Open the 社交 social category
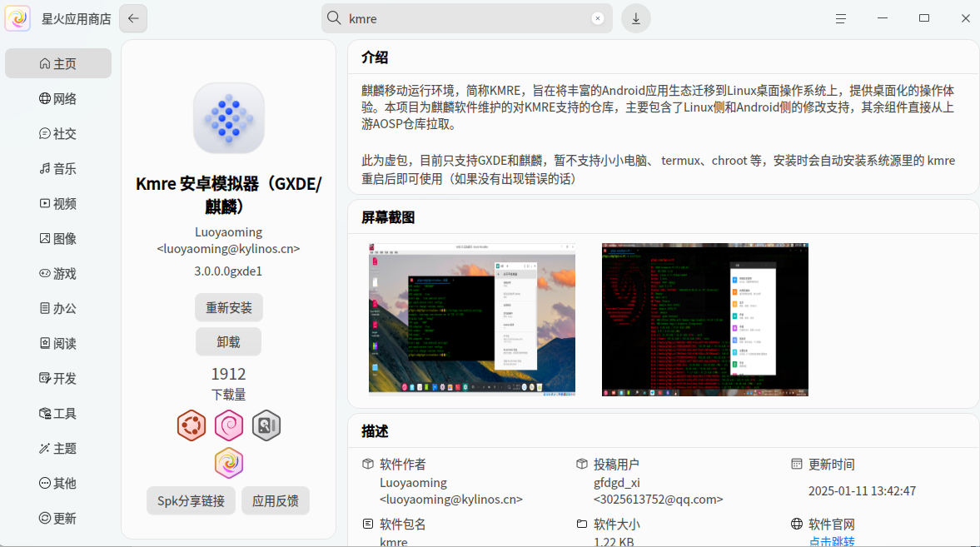This screenshot has height=547, width=980. pyautogui.click(x=58, y=134)
